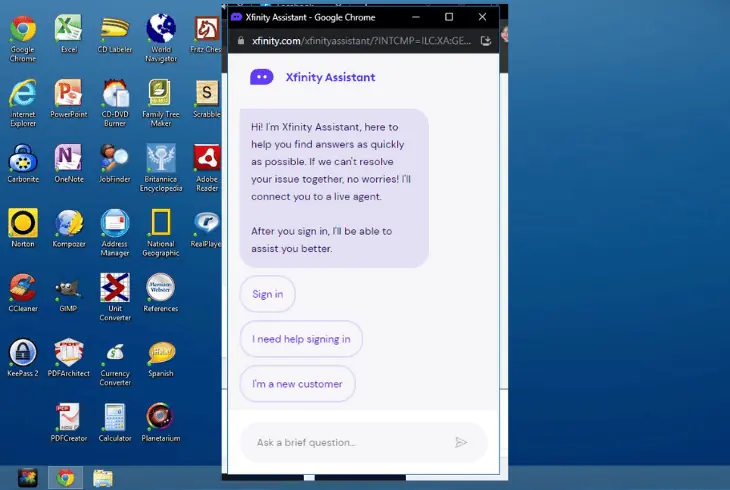Select the Scrabble desktop icon
Screen dimensions: 730x490
pyautogui.click(x=207, y=98)
